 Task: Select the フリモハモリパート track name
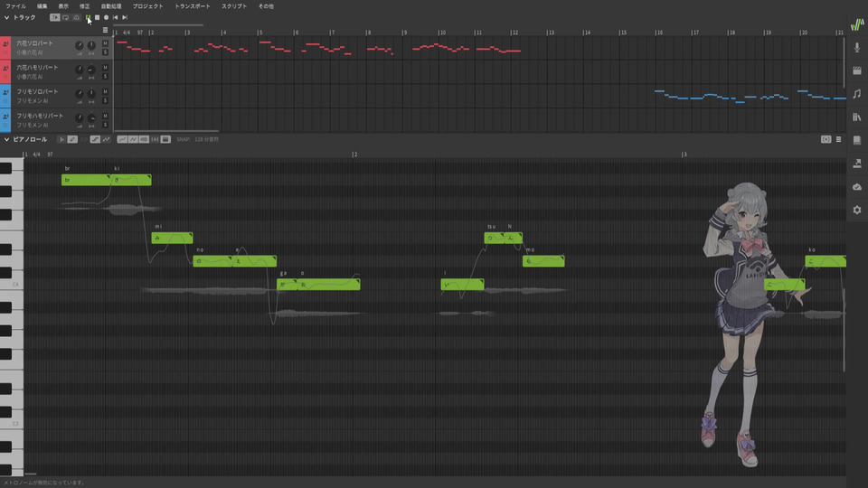coord(39,116)
